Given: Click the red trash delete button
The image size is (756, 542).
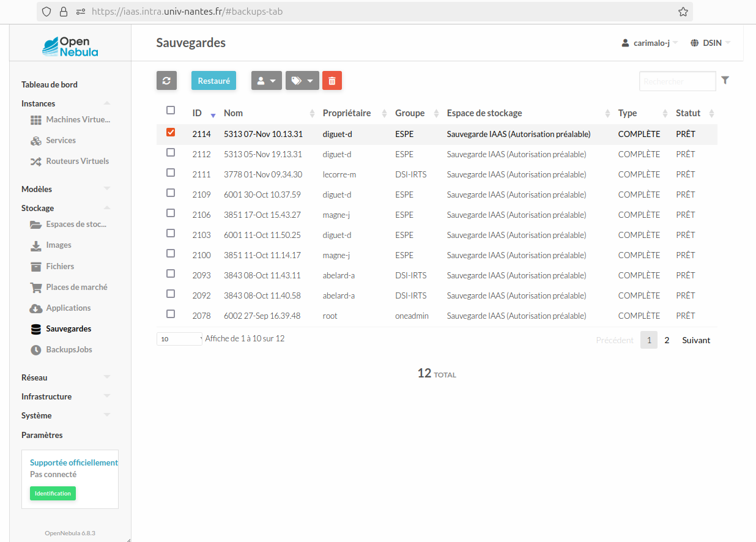Looking at the screenshot, I should 332,81.
